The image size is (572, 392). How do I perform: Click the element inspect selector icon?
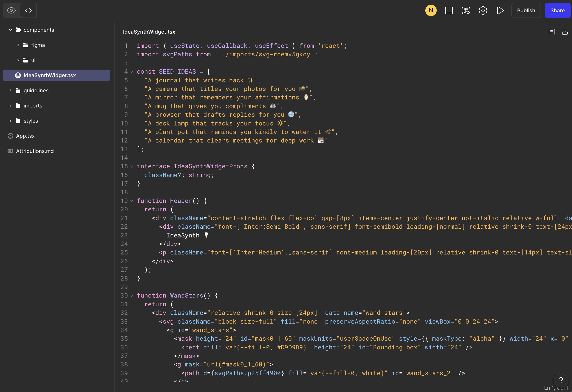tap(466, 10)
